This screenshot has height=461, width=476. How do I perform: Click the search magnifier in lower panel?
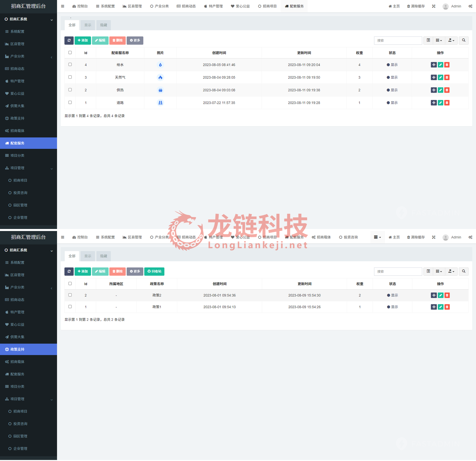464,271
